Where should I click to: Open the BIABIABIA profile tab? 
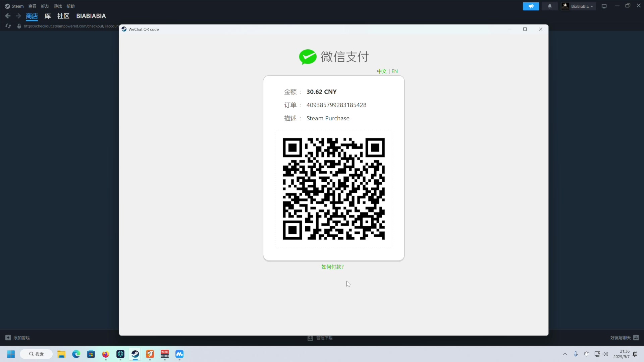click(x=91, y=16)
